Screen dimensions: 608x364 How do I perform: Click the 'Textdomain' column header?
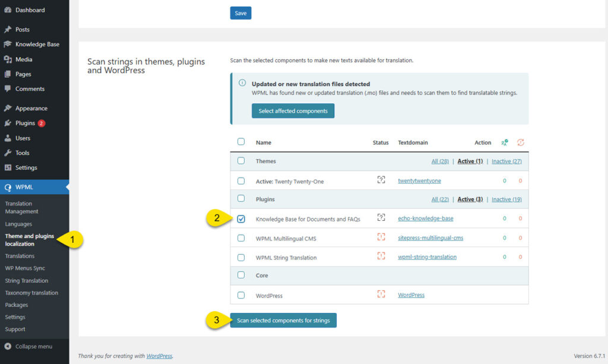pyautogui.click(x=413, y=143)
